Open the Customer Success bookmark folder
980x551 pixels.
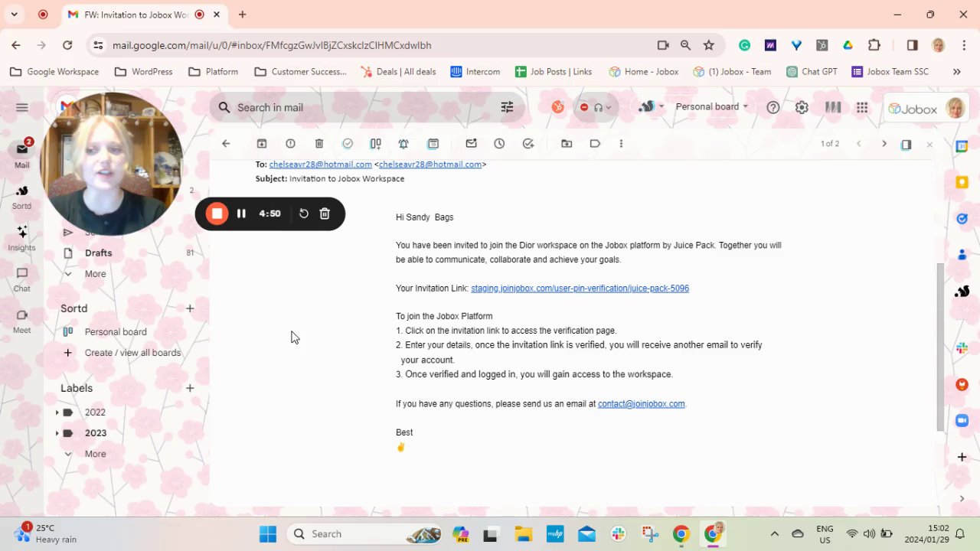point(300,72)
